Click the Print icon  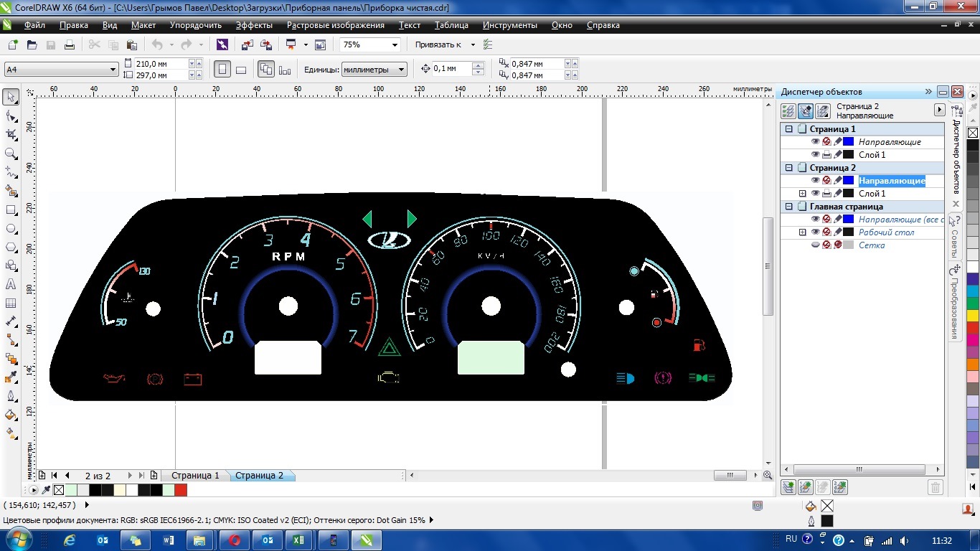70,44
